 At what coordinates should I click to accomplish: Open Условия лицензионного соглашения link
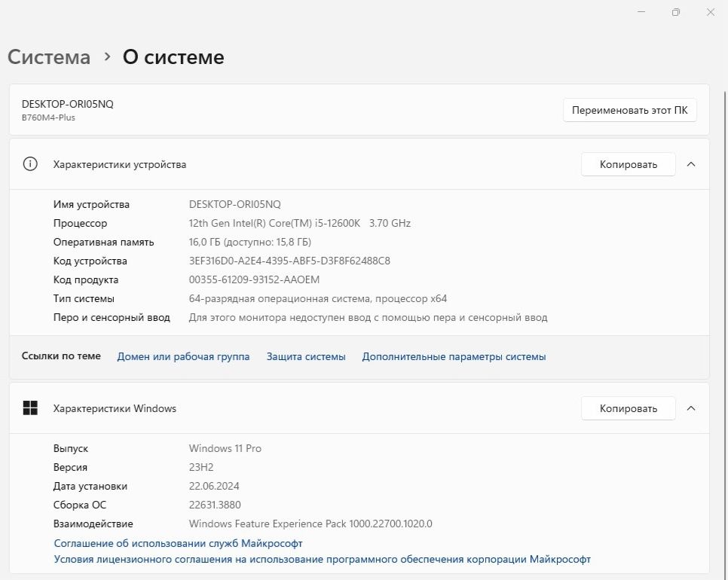coord(323,559)
